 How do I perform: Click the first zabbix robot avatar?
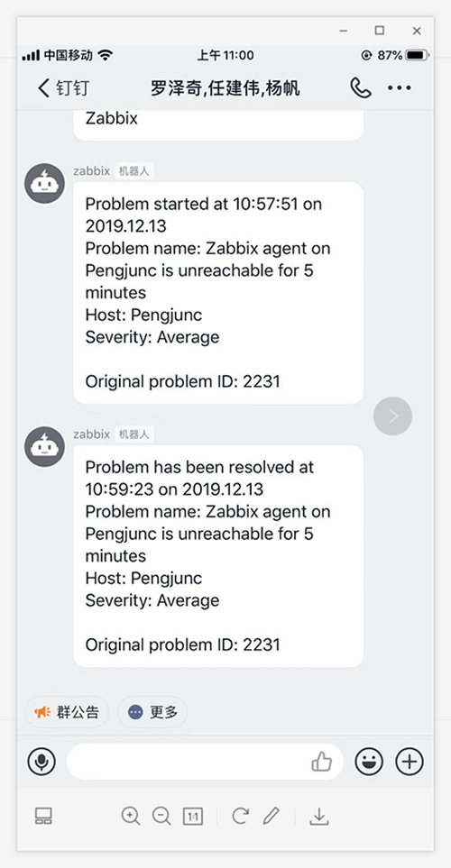44,183
